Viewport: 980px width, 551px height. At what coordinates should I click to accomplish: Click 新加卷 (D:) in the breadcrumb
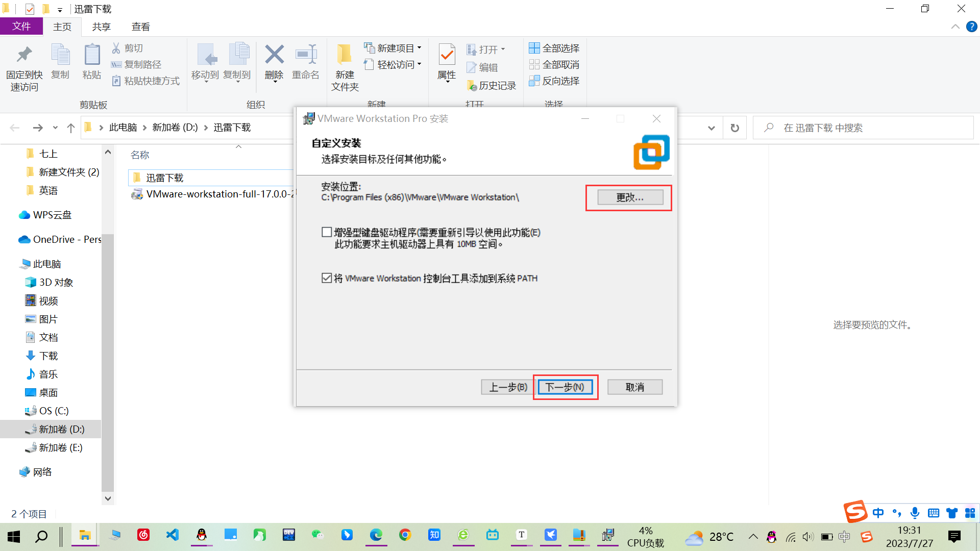(x=175, y=128)
